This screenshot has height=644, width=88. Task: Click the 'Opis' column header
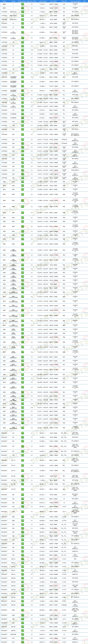click(x=85, y=1)
